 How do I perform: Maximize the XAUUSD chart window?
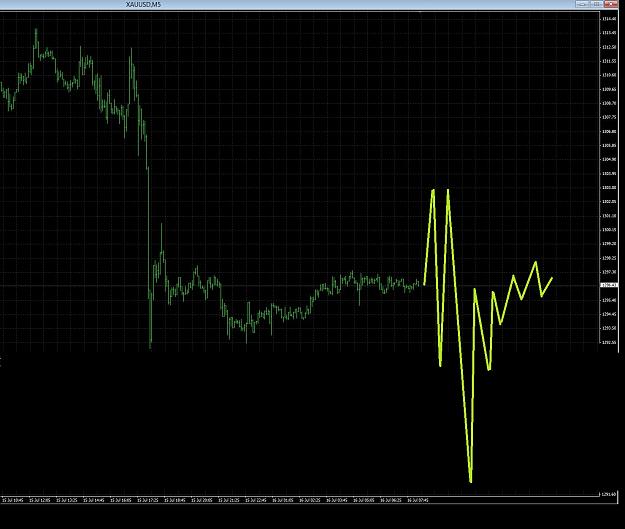point(597,4)
